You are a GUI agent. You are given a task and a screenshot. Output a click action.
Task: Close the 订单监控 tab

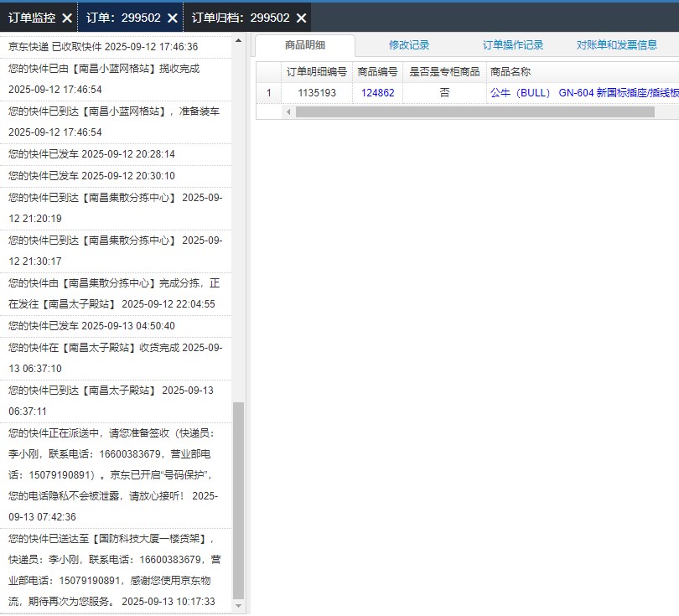67,18
